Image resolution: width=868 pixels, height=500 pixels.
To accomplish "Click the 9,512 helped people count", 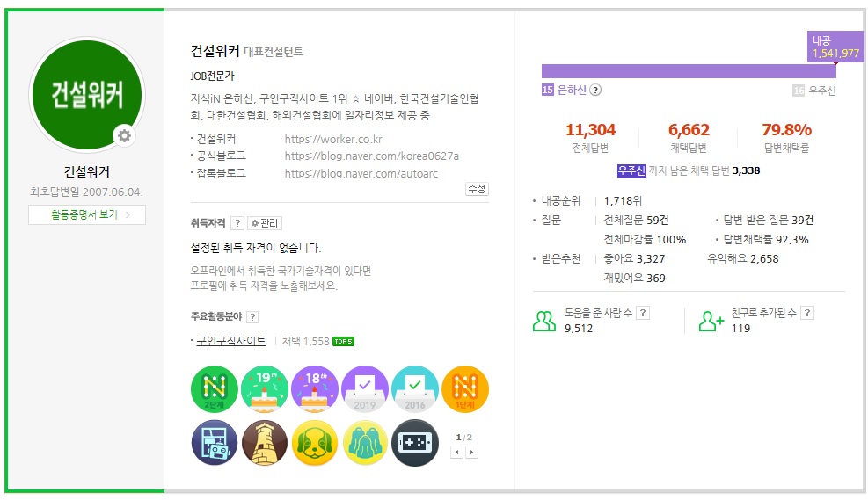I will pos(579,329).
